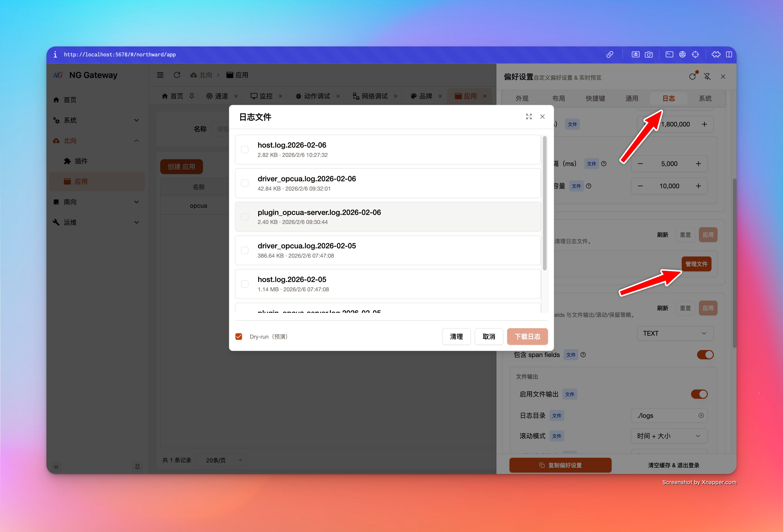Disable the 启用文件输出 toggle
This screenshot has height=532, width=783.
pos(699,394)
